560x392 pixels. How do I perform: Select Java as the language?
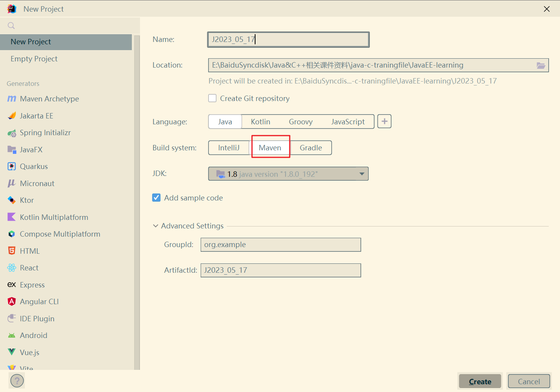point(225,122)
